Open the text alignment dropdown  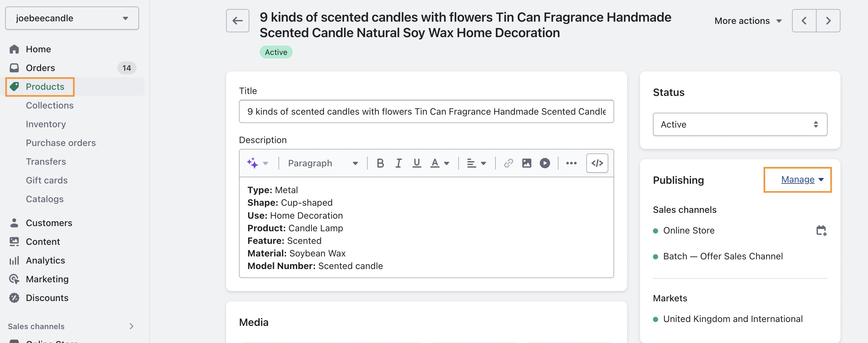476,163
